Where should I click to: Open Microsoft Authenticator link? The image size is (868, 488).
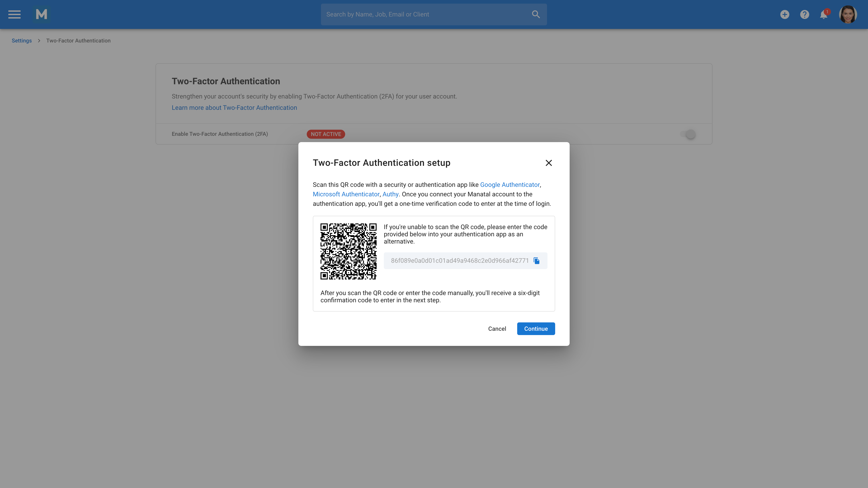coord(346,194)
